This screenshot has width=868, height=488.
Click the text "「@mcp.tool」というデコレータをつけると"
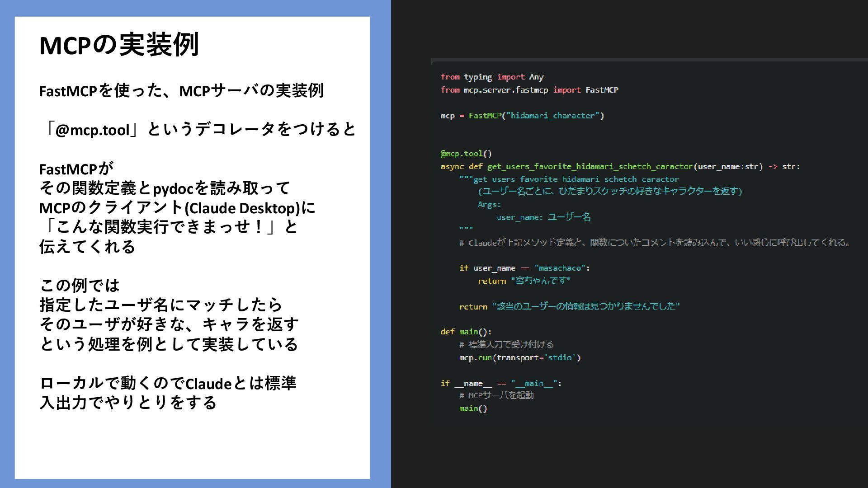click(x=198, y=130)
